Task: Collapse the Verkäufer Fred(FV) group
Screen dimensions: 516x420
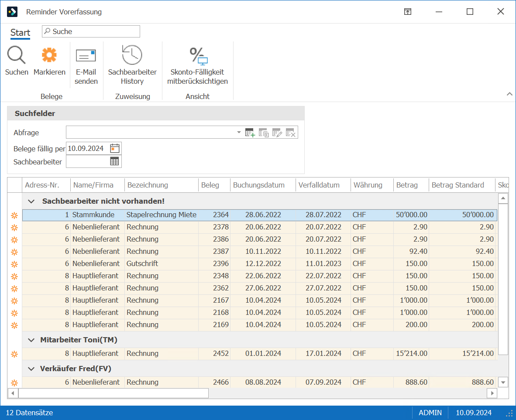Action: [x=31, y=369]
